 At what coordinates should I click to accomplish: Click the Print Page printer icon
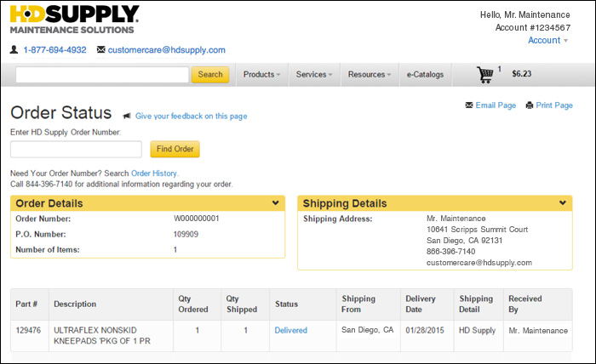(x=529, y=105)
